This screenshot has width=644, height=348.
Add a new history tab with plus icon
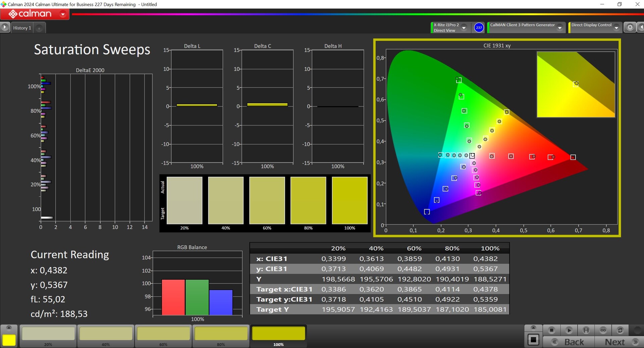coord(39,28)
